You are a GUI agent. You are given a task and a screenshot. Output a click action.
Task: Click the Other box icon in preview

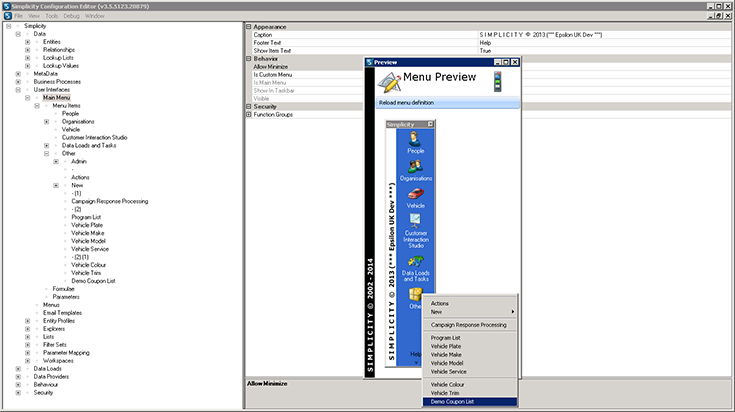coord(415,294)
